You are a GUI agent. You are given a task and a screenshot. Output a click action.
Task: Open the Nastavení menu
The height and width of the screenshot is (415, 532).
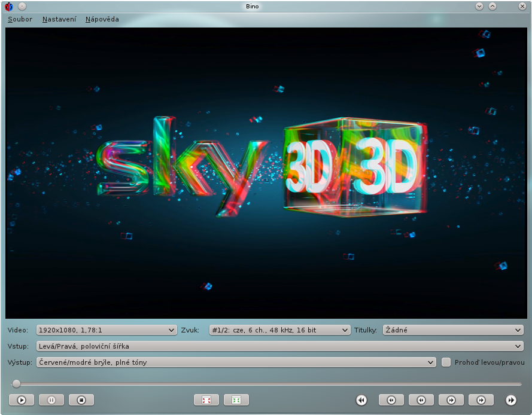pyautogui.click(x=59, y=19)
